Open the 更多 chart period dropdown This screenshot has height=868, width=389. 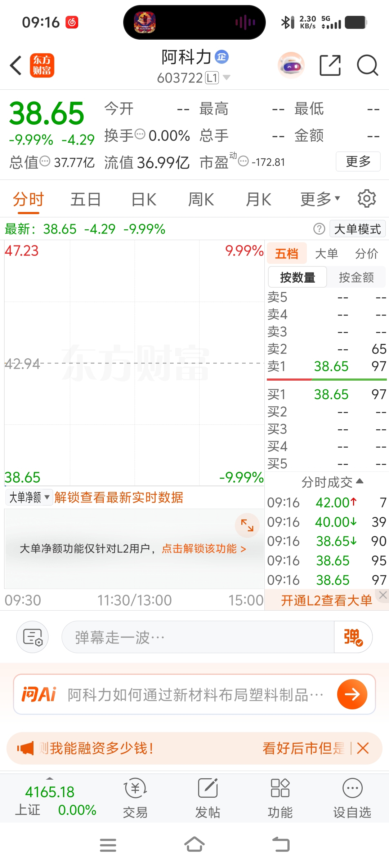click(x=320, y=199)
